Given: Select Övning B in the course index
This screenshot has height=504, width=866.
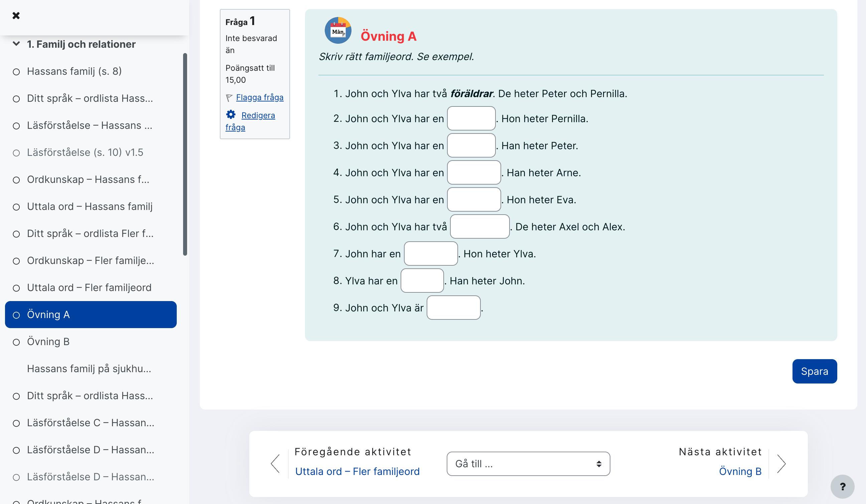Looking at the screenshot, I should [48, 341].
